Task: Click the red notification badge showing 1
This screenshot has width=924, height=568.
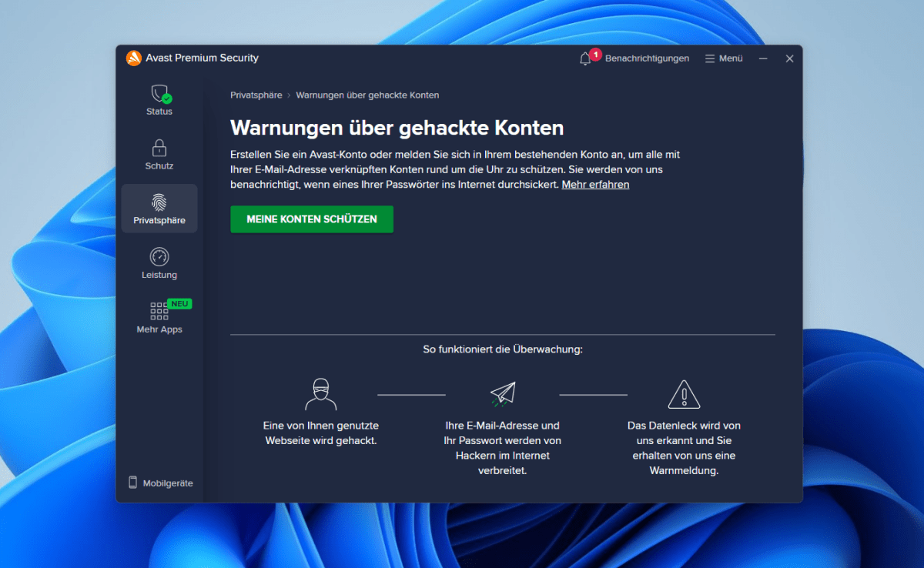Action: 595,55
